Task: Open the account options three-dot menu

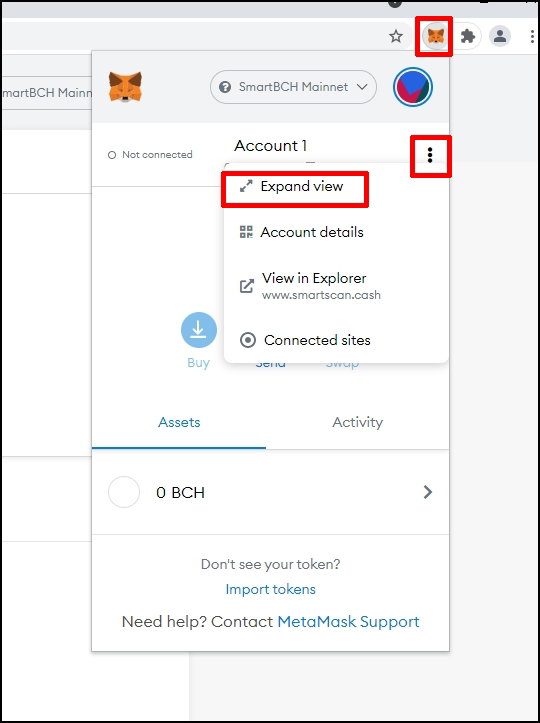Action: (x=430, y=155)
